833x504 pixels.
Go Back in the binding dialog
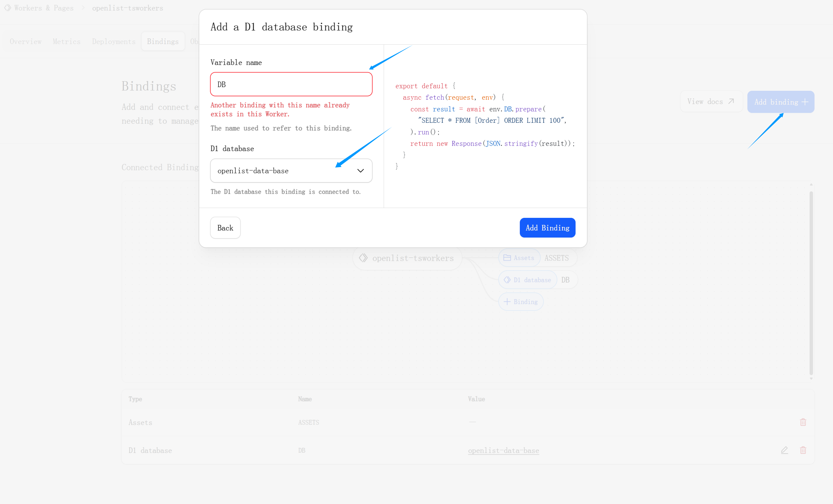pos(225,228)
